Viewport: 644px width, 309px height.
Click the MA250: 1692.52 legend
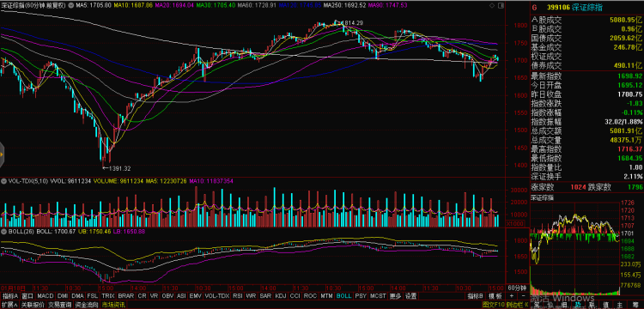click(x=344, y=5)
